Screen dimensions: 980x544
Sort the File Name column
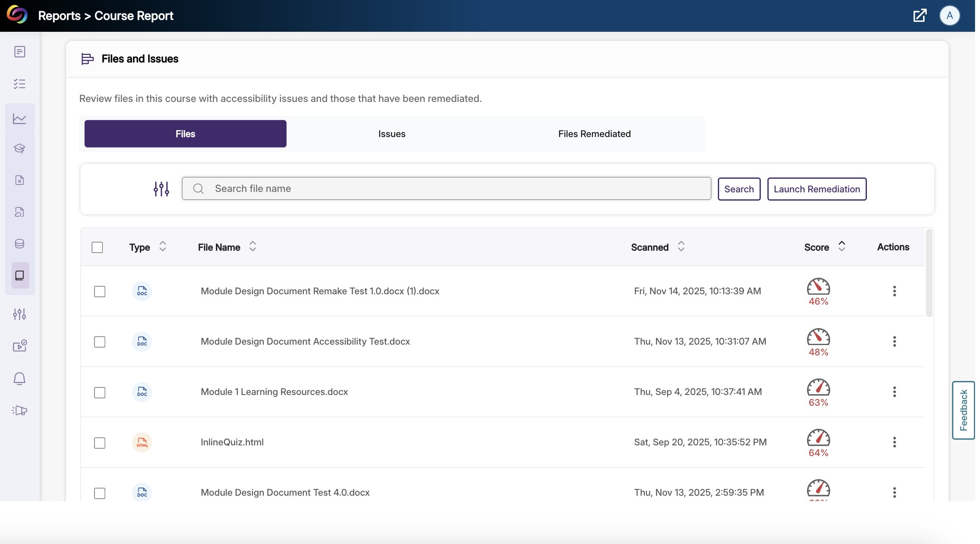(x=252, y=247)
